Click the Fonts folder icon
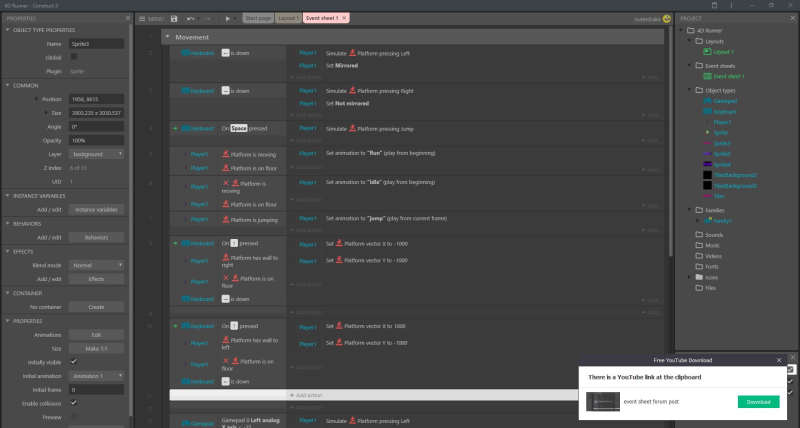800x428 pixels. (x=699, y=267)
